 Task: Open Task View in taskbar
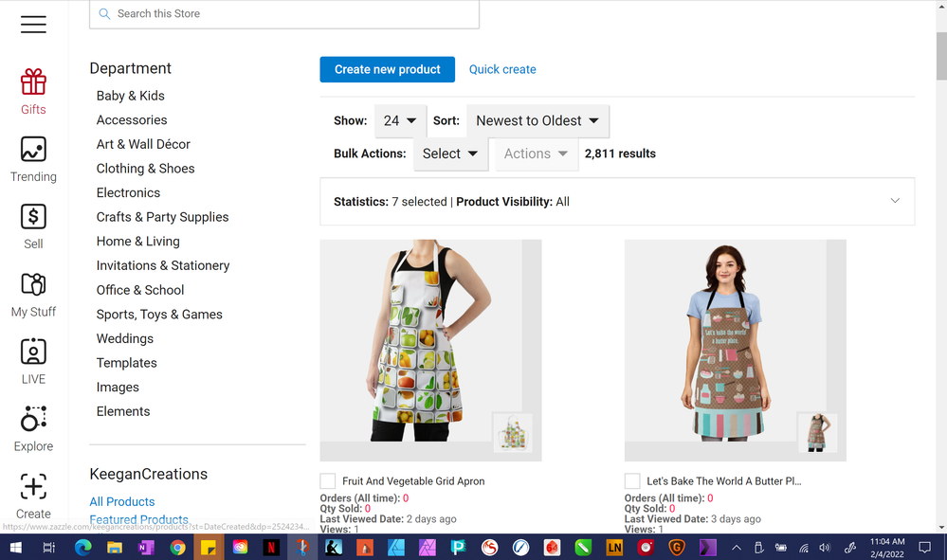click(49, 548)
